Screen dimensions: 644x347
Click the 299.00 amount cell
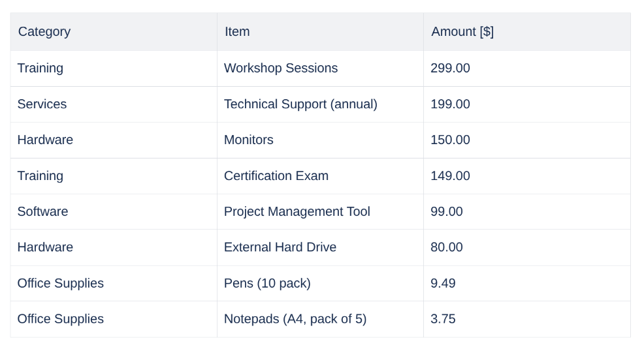click(x=450, y=68)
